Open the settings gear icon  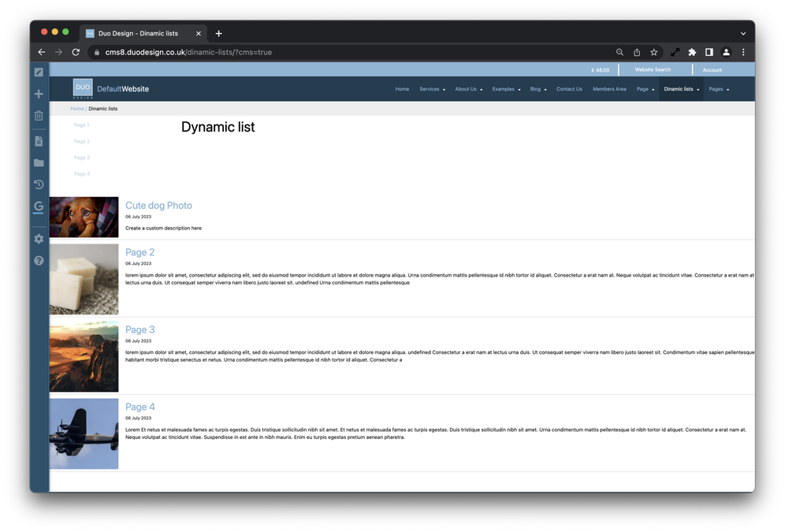pos(38,238)
